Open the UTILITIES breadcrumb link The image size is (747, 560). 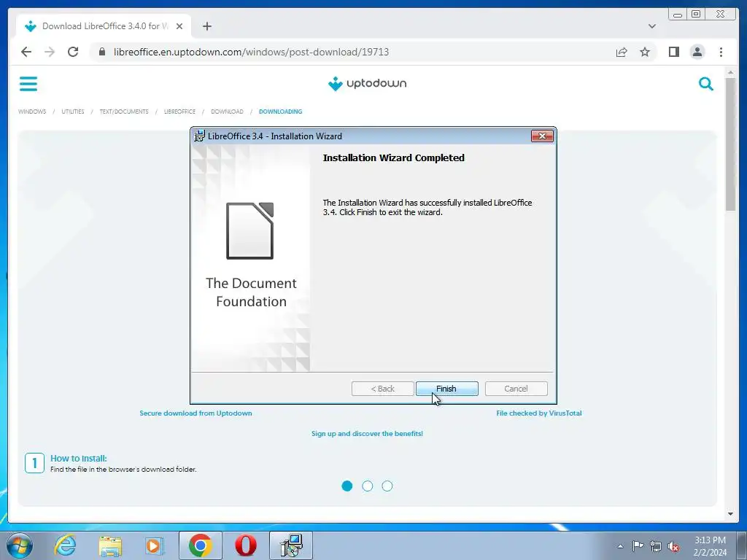point(72,112)
